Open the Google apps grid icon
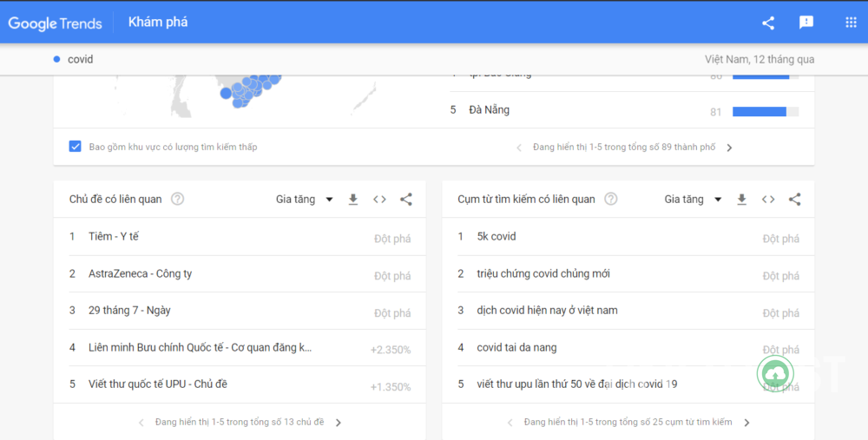Screen dimensions: 868x440 click(x=851, y=23)
